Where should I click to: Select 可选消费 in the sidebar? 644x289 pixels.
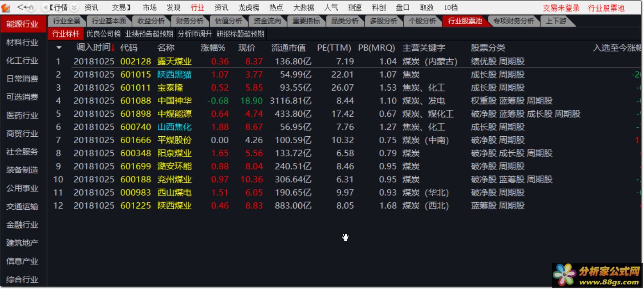[x=22, y=97]
